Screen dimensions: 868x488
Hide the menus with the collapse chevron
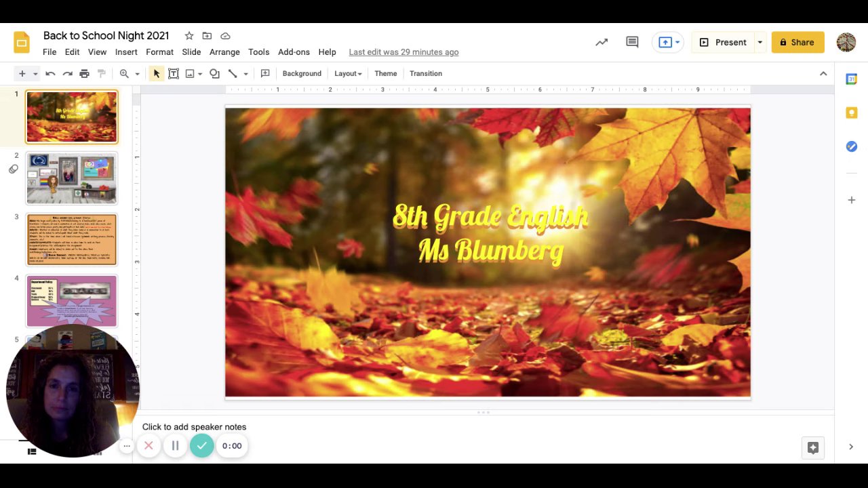(x=823, y=73)
